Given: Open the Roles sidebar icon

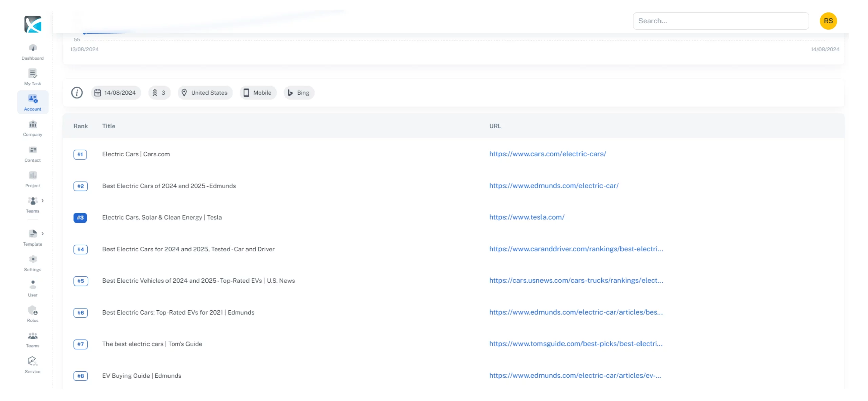Looking at the screenshot, I should tap(33, 310).
